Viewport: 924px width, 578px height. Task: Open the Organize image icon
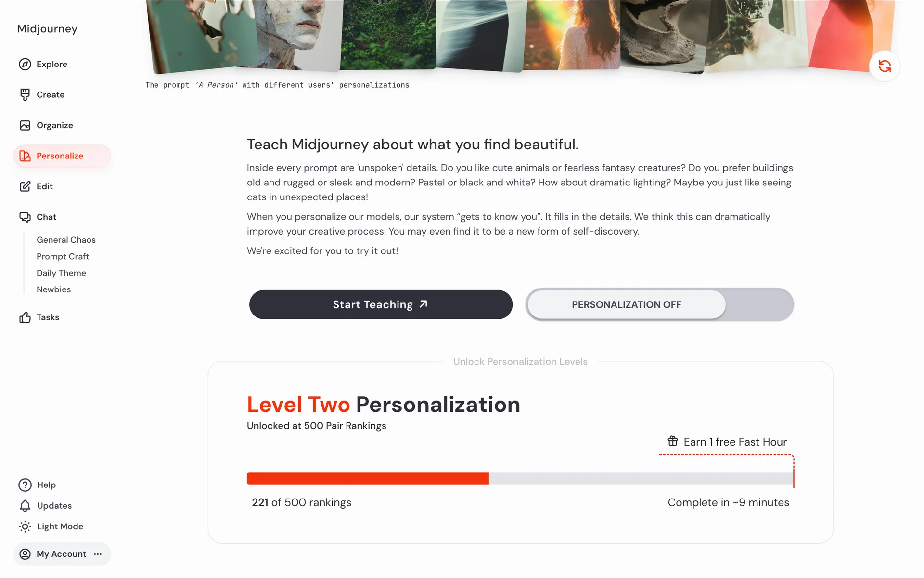[25, 125]
